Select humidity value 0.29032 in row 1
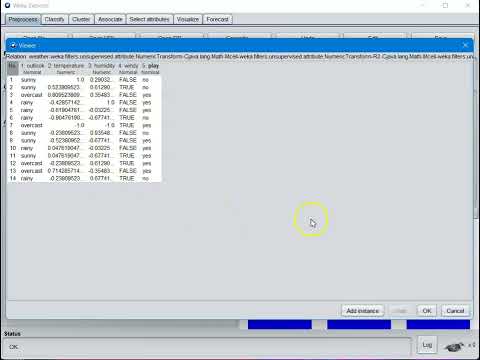Screen dimensions: 480x360 102,80
